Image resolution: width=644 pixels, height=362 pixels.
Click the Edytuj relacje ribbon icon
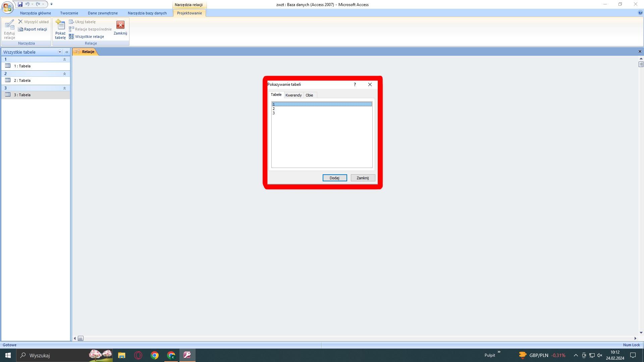pos(9,29)
